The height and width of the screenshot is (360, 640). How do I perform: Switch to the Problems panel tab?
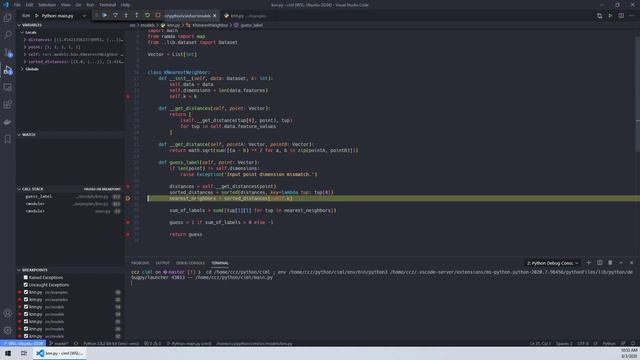(x=140, y=263)
